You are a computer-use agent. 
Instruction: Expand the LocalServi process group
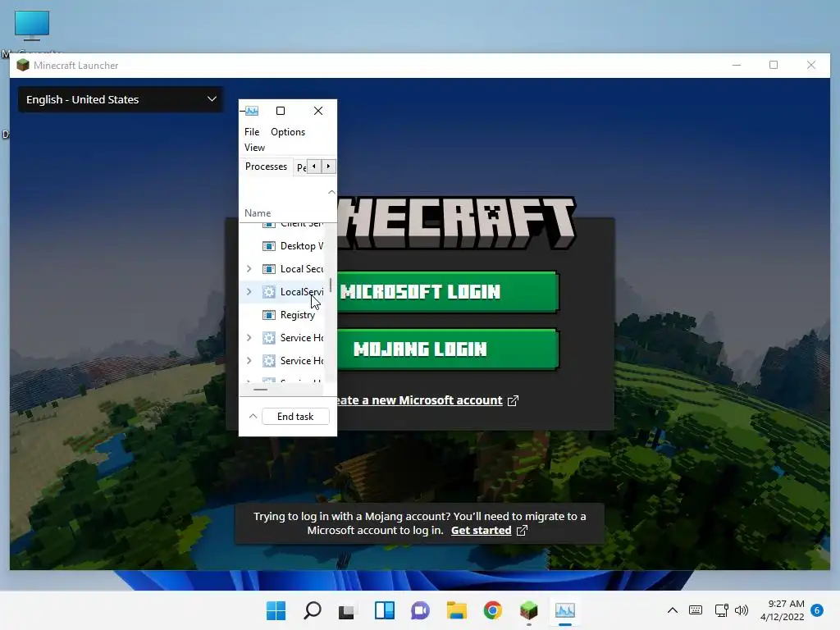coord(249,292)
